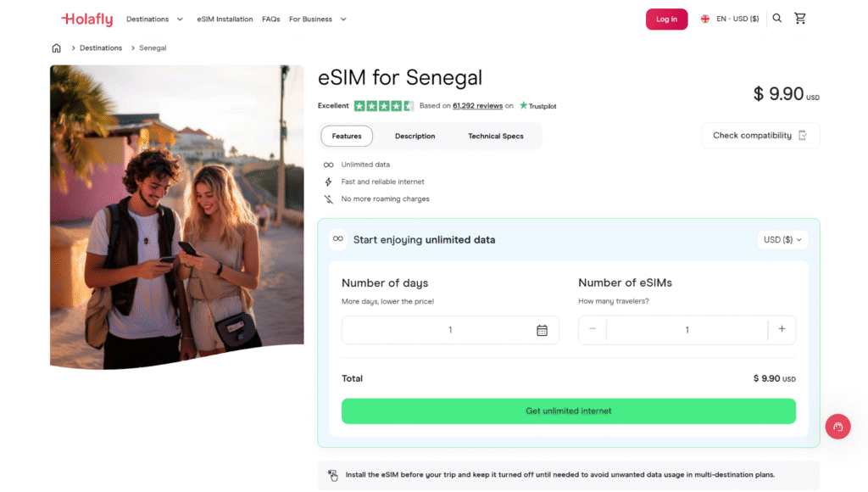
Task: Click the Log in button
Action: coord(666,19)
